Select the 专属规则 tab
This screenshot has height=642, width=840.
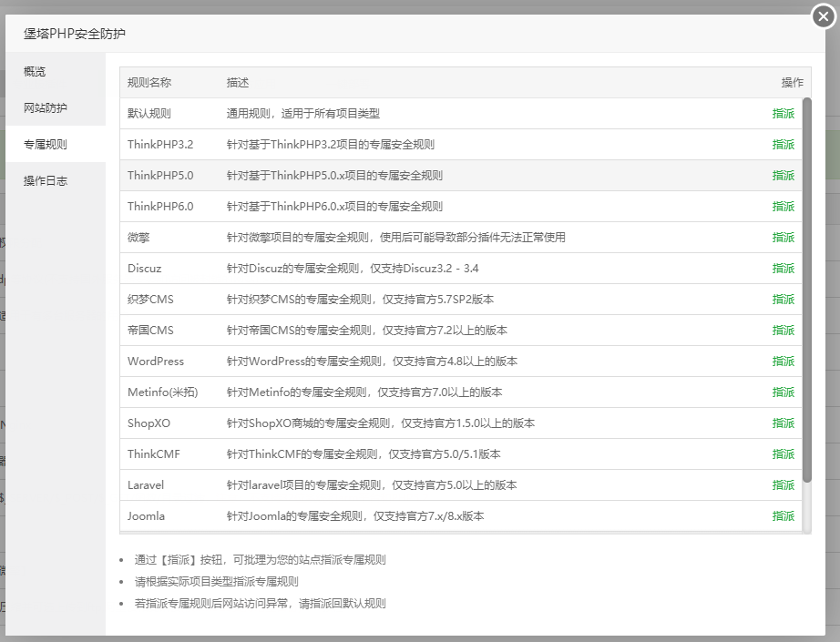[56, 144]
